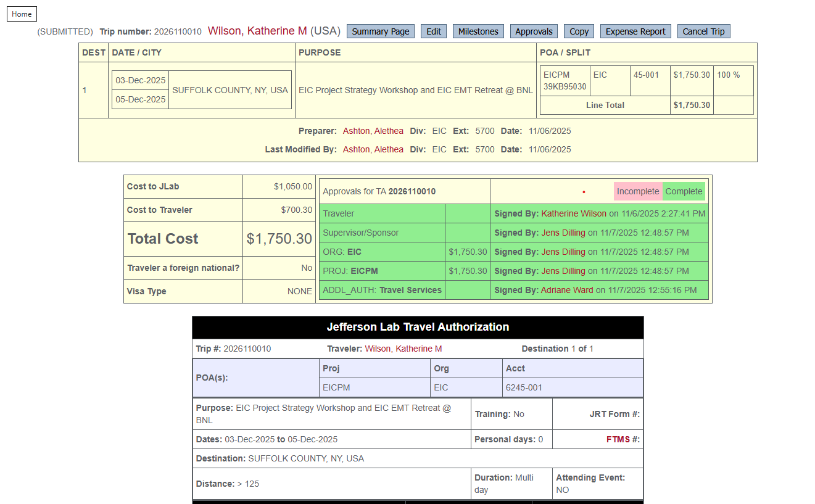Open Katherine Wilson signer link
This screenshot has width=815, height=504.
(x=573, y=213)
